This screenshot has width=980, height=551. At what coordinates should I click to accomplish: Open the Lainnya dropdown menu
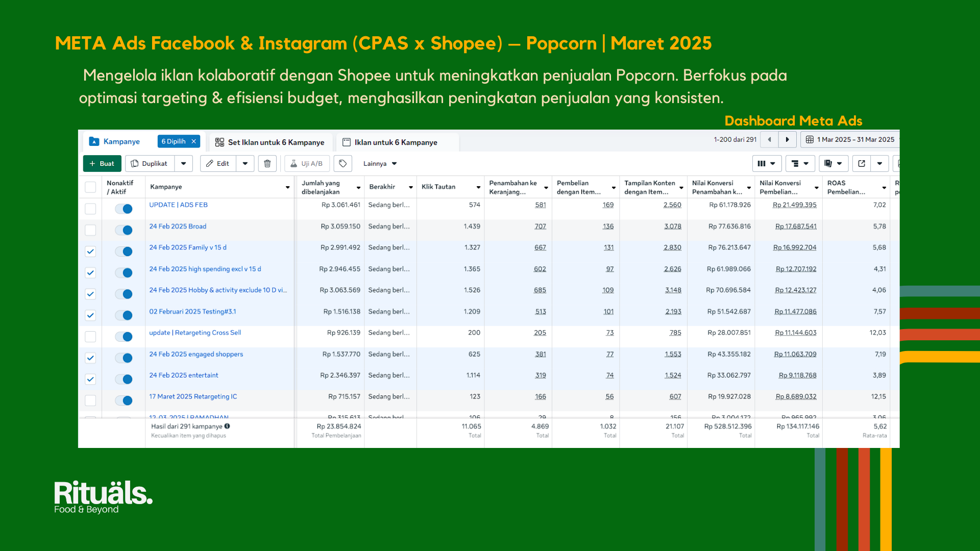click(x=380, y=164)
